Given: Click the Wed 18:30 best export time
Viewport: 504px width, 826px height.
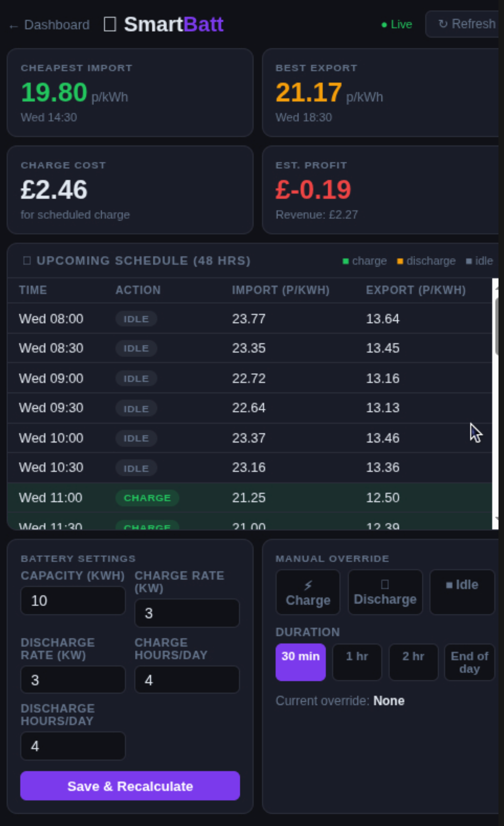Looking at the screenshot, I should coord(303,117).
